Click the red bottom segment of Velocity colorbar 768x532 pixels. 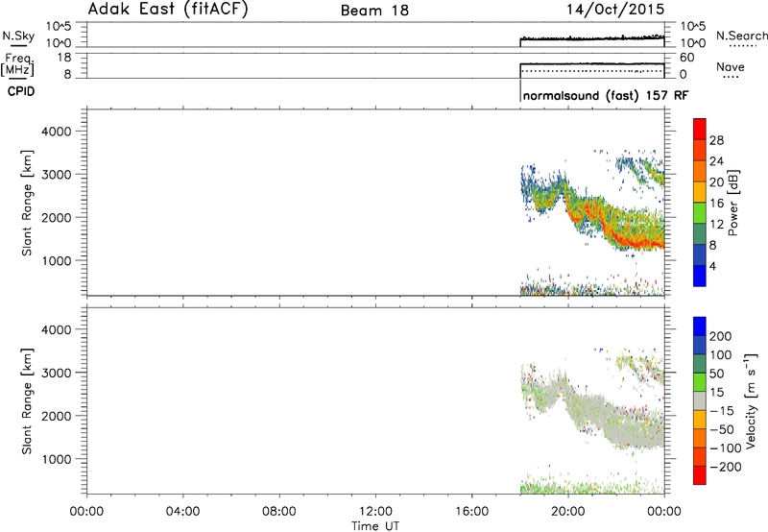(x=700, y=475)
